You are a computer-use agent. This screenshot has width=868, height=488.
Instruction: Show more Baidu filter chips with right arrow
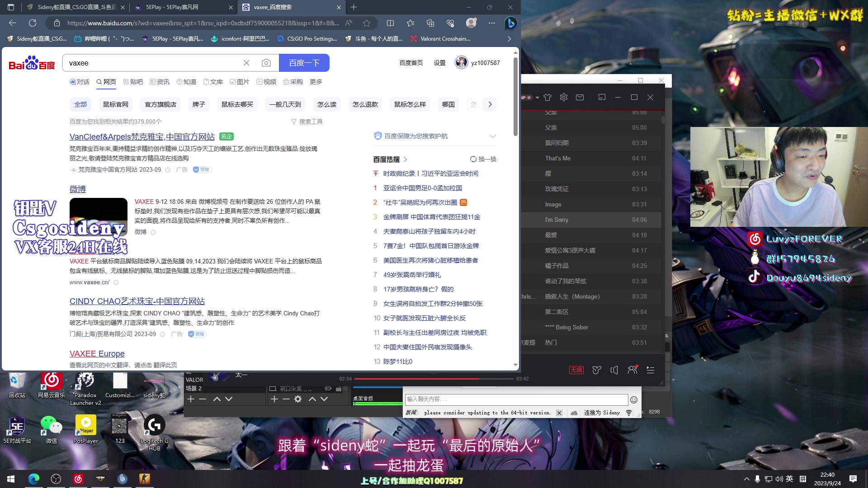(x=490, y=104)
